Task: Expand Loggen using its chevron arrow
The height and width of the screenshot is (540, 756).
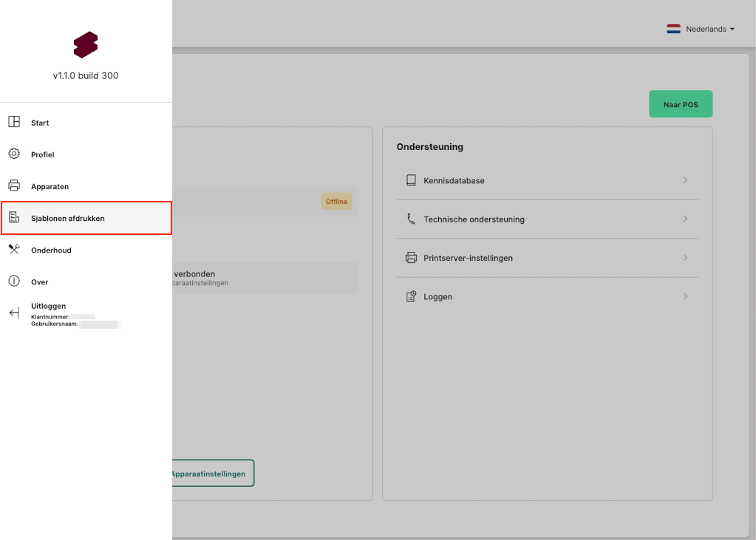Action: (685, 296)
